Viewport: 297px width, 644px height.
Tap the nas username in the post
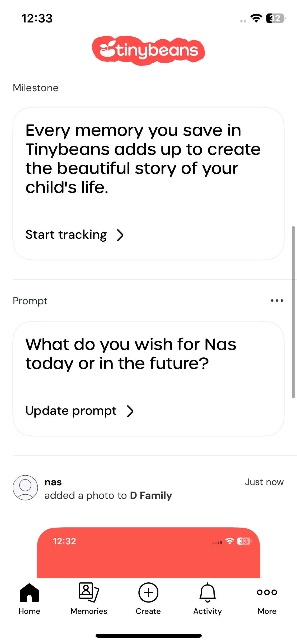(53, 482)
